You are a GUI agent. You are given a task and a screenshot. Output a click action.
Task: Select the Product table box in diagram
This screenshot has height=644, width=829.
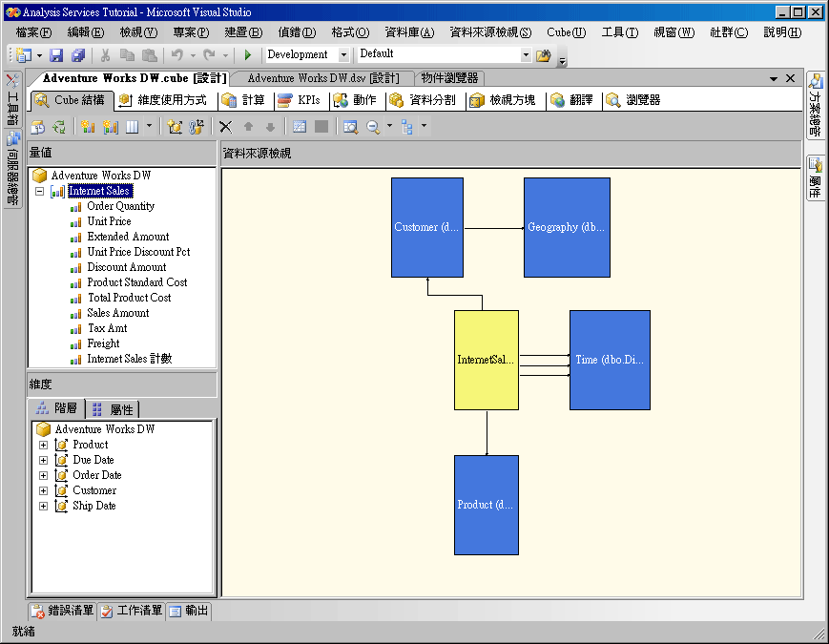[x=487, y=505]
